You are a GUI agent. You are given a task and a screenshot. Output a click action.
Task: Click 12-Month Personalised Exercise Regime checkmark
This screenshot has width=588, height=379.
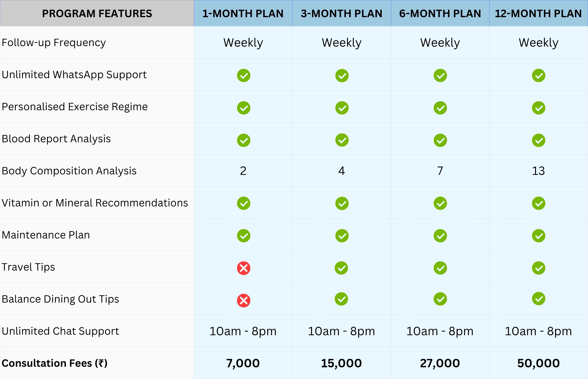click(x=539, y=108)
